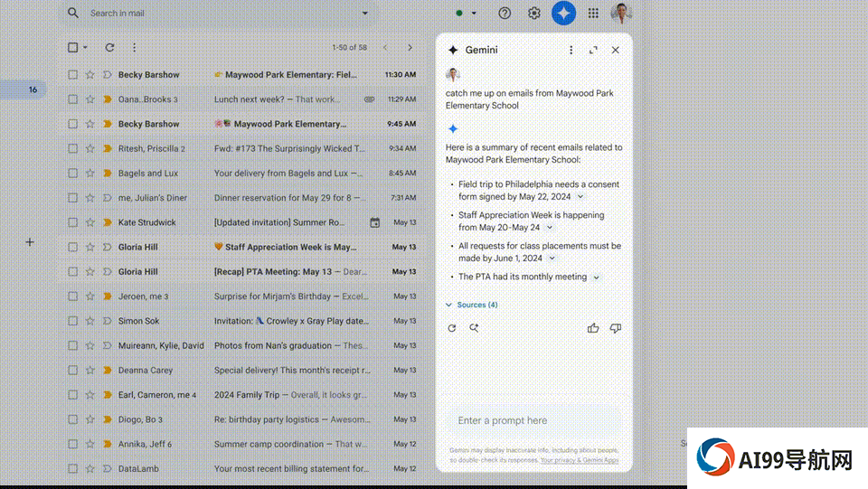Toggle the Gemini sparkle button in header
The height and width of the screenshot is (489, 868).
tap(563, 13)
